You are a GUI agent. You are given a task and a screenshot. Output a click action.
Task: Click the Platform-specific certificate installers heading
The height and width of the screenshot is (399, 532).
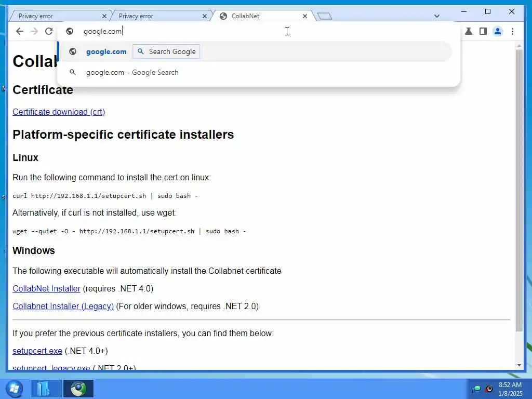coord(123,135)
